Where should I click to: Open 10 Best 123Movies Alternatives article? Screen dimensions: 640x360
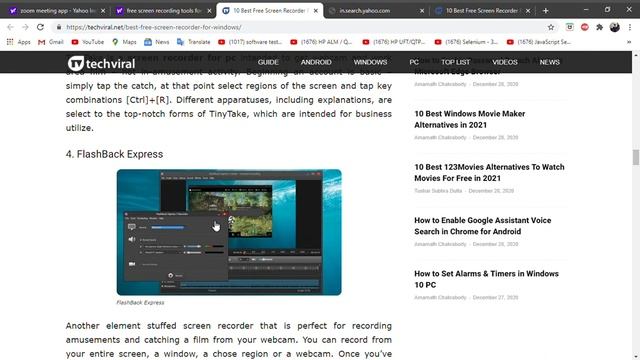[489, 172]
